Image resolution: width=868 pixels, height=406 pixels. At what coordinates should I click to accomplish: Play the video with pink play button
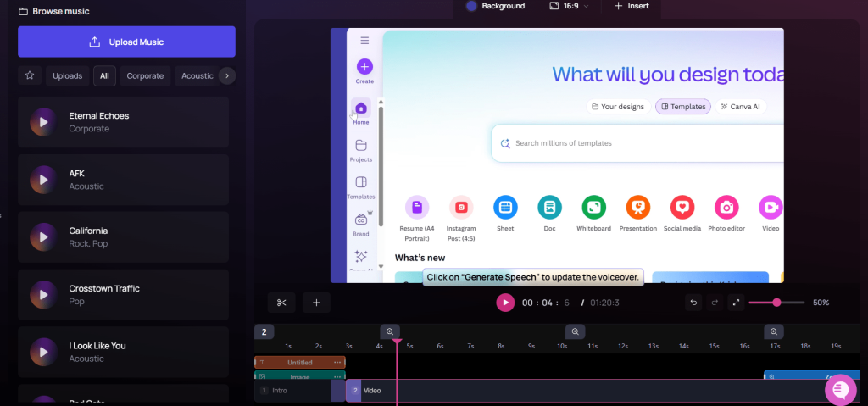(x=505, y=303)
